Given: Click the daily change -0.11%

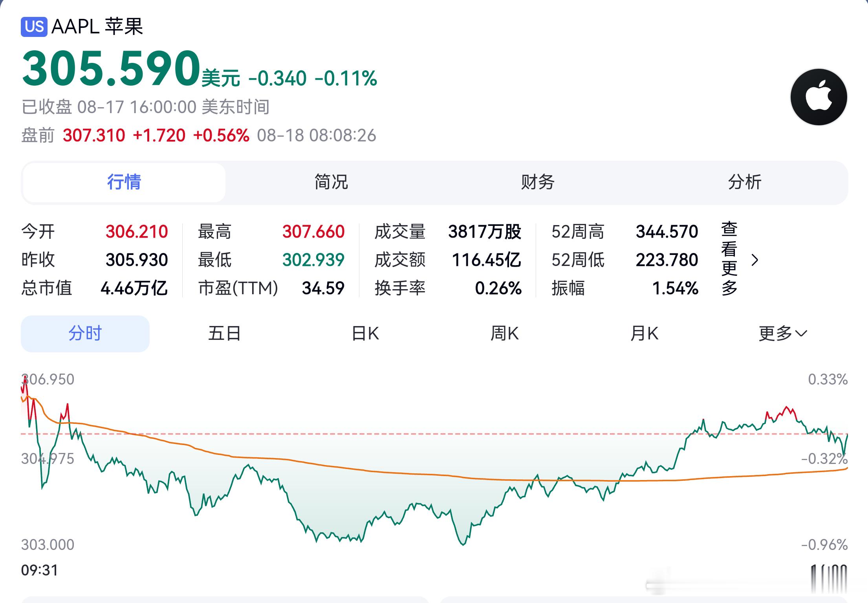Looking at the screenshot, I should [346, 78].
